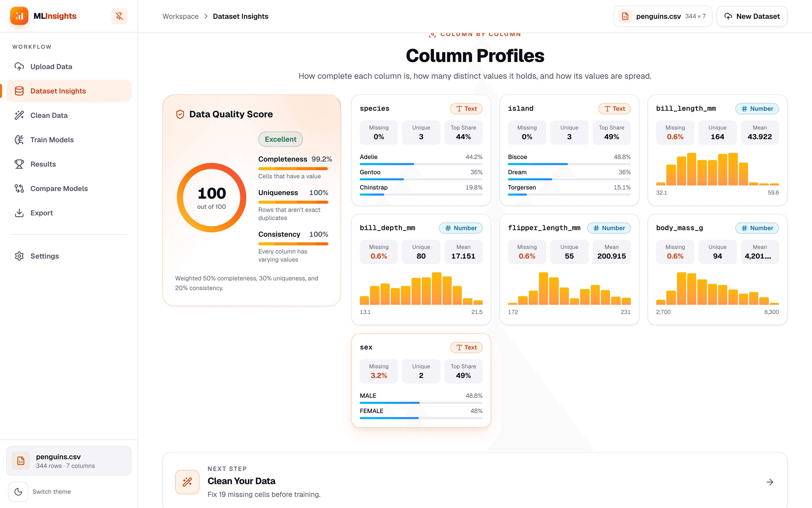812x508 pixels.
Task: Click the sex column Missing 3.2% value
Action: [x=379, y=375]
